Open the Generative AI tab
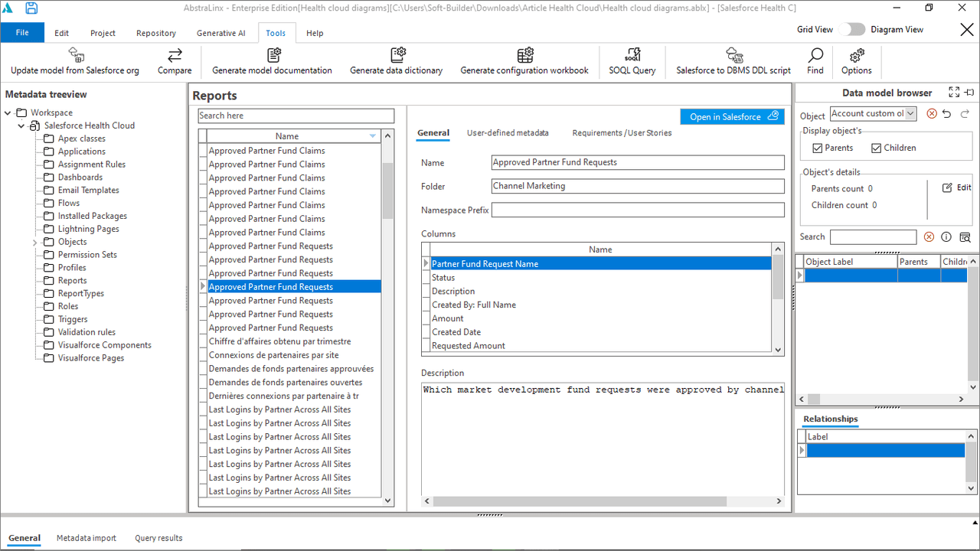The image size is (980, 551). pos(221,33)
